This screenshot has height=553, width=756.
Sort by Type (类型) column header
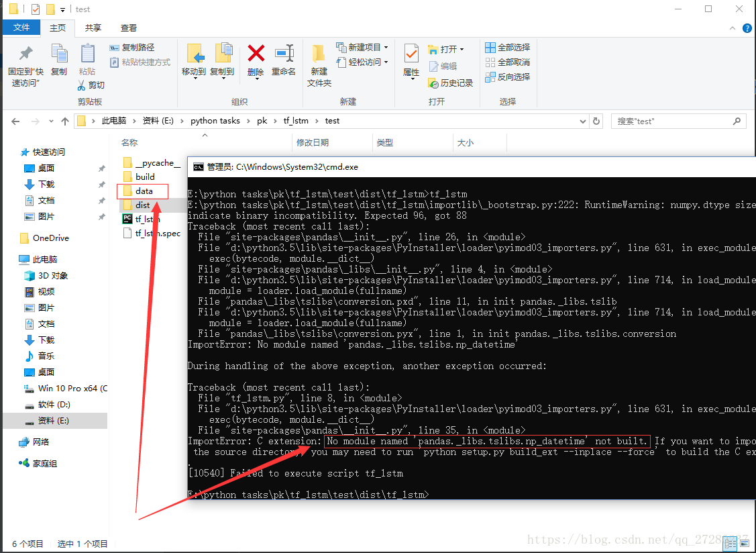pos(385,143)
